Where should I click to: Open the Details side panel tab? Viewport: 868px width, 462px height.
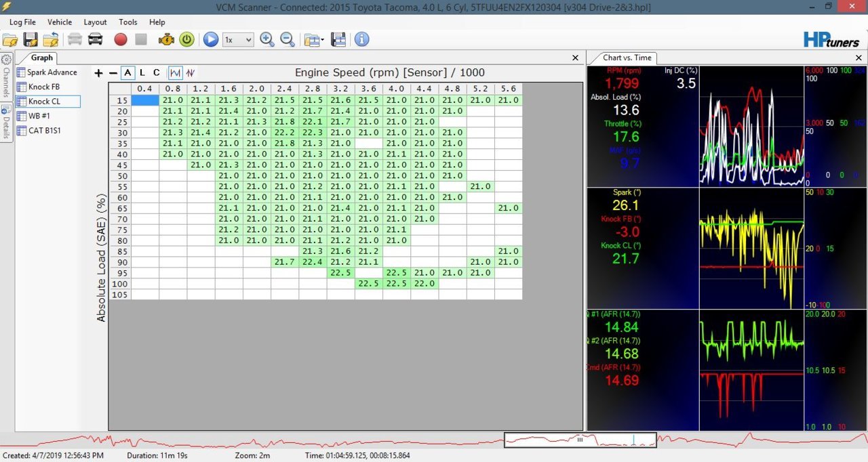coord(6,121)
